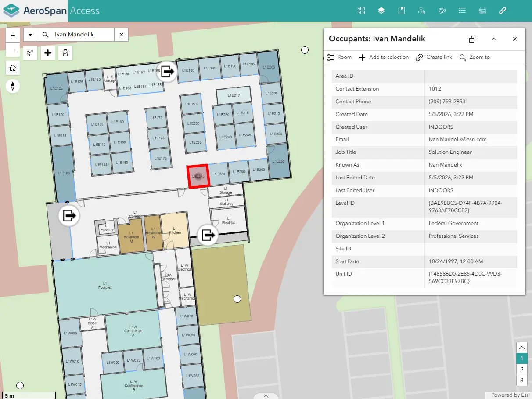Collapse the Occupants popup with chevron

[494, 39]
